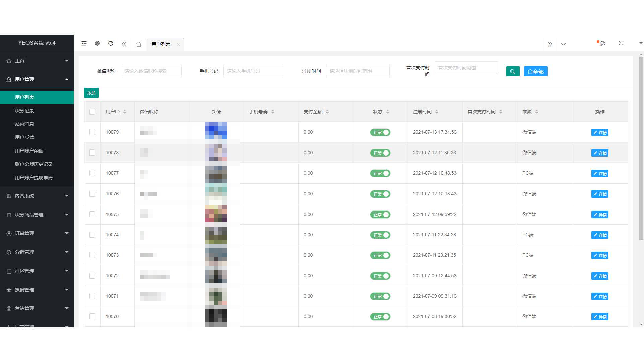
Task: Collapse the sidebar with the menu-fold icon
Action: (84, 43)
